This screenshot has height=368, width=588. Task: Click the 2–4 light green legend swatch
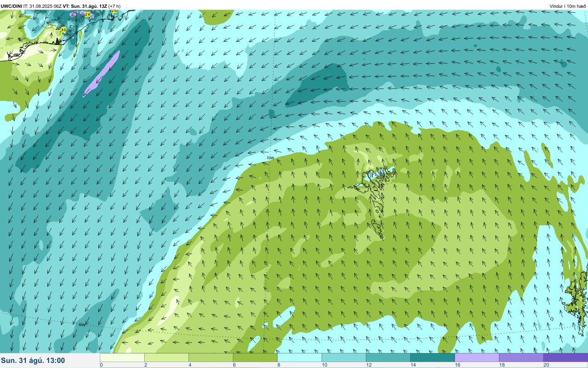coord(166,357)
